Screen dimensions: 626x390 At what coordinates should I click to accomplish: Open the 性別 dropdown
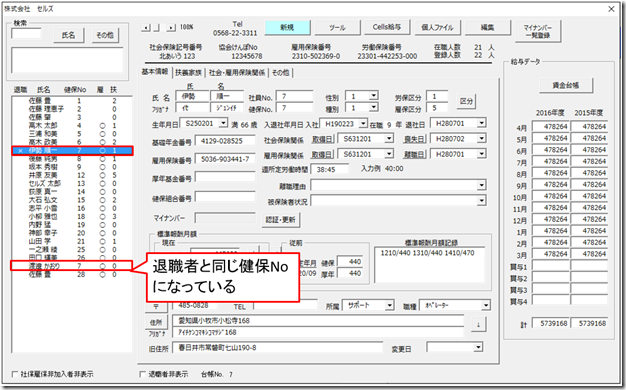[x=374, y=96]
